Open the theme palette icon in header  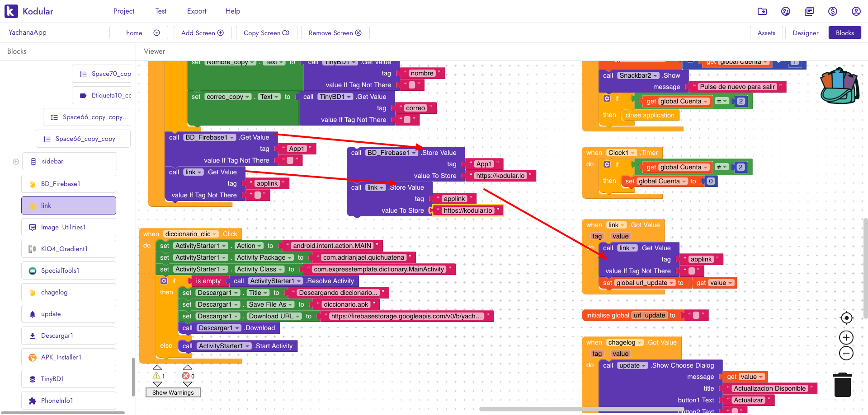click(x=785, y=11)
